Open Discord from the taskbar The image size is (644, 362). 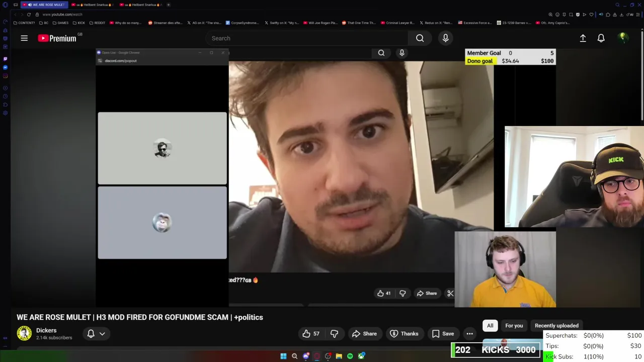[x=306, y=356]
